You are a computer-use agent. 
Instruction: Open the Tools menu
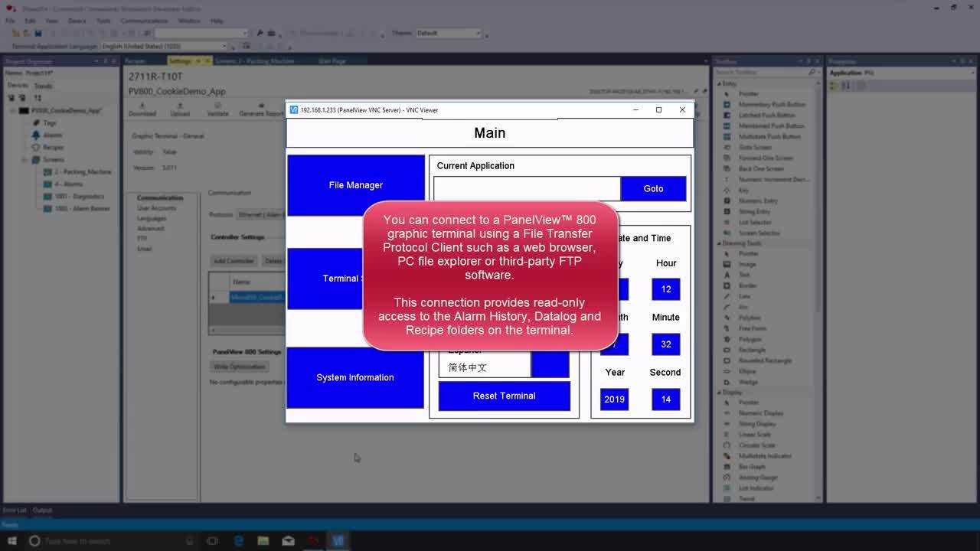click(x=103, y=21)
